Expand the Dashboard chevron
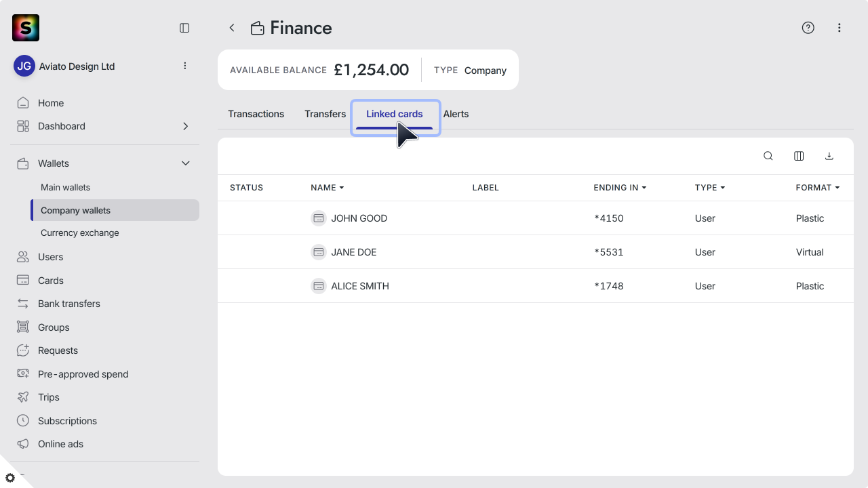This screenshot has height=488, width=868. [x=186, y=126]
